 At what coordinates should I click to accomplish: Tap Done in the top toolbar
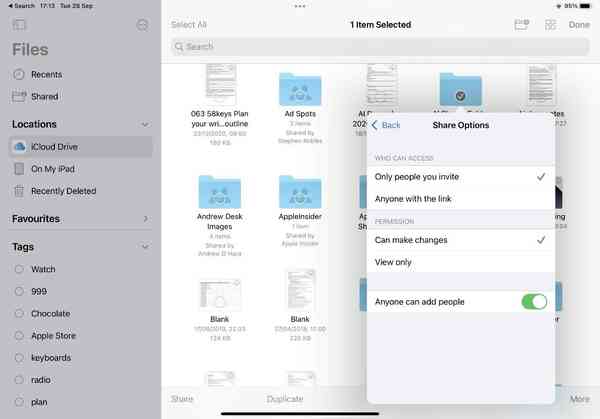pyautogui.click(x=579, y=24)
